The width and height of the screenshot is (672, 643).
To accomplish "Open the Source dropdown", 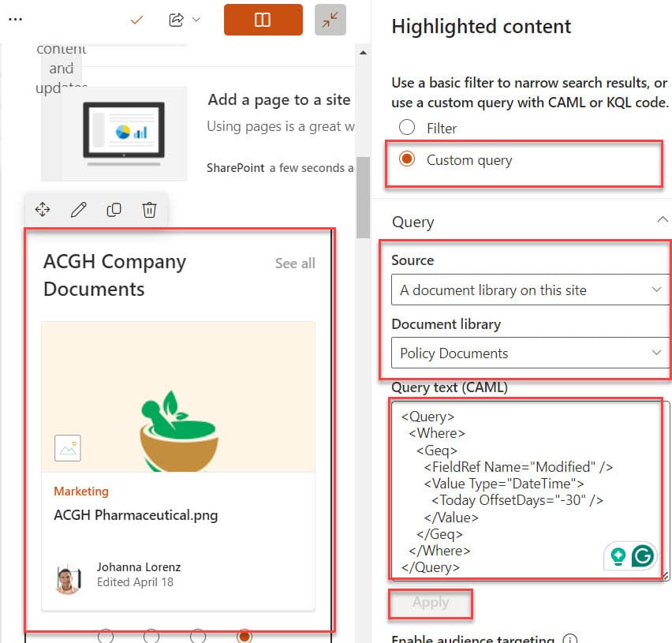I will pos(530,290).
